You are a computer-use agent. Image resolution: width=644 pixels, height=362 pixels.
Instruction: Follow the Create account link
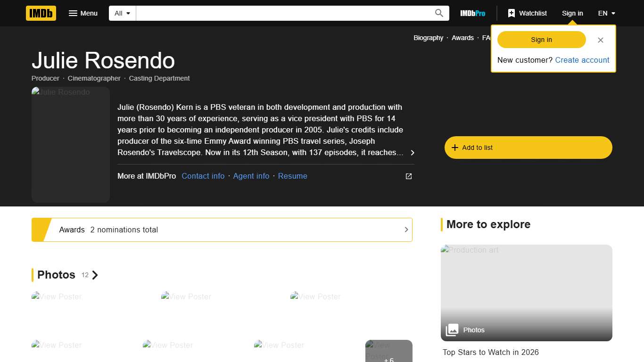pos(582,60)
